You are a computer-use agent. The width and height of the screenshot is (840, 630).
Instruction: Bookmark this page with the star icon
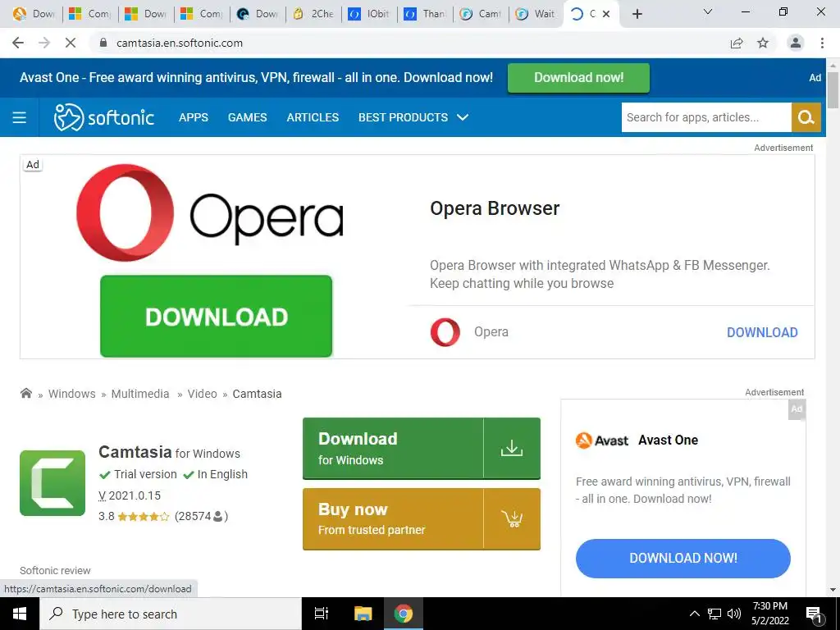coord(763,43)
